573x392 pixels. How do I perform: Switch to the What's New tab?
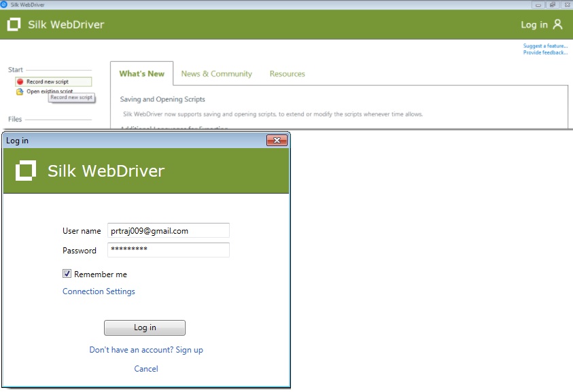click(142, 74)
